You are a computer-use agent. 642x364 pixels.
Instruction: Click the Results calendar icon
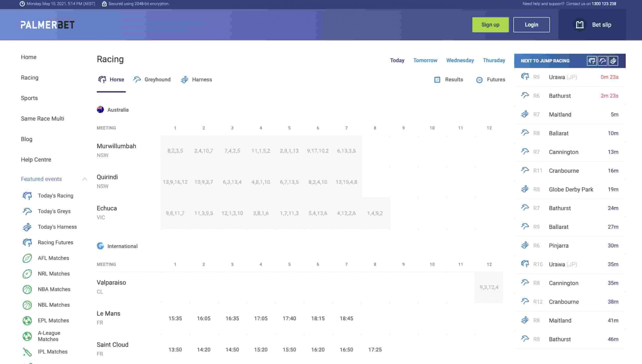click(437, 79)
